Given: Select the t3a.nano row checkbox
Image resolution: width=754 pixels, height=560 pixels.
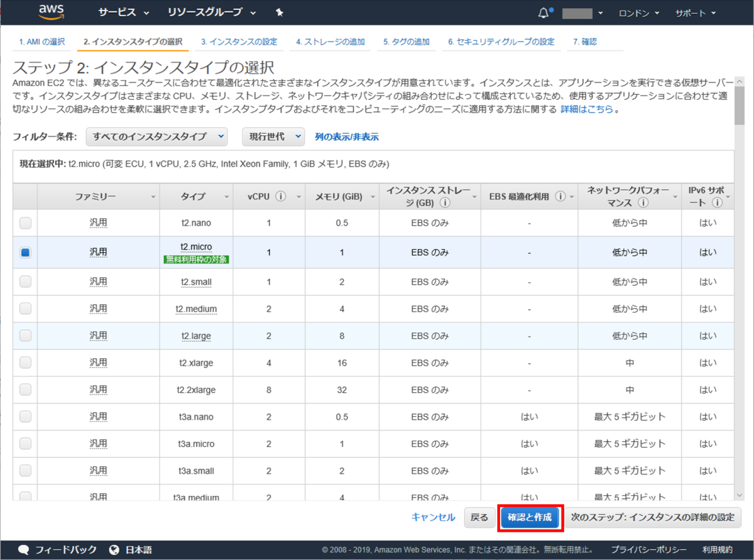Looking at the screenshot, I should (x=25, y=417).
